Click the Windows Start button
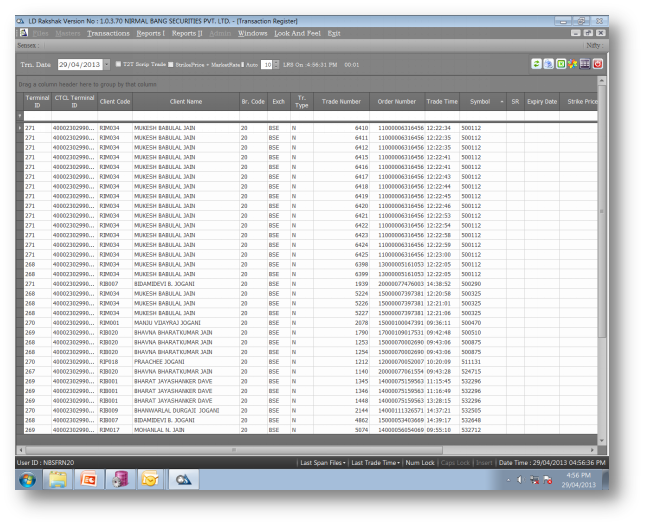 26,479
